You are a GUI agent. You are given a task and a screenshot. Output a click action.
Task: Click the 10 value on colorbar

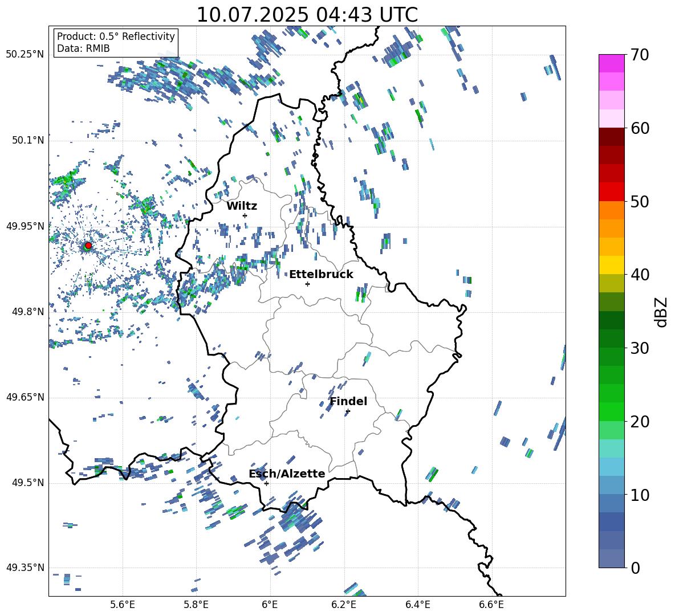tap(640, 495)
